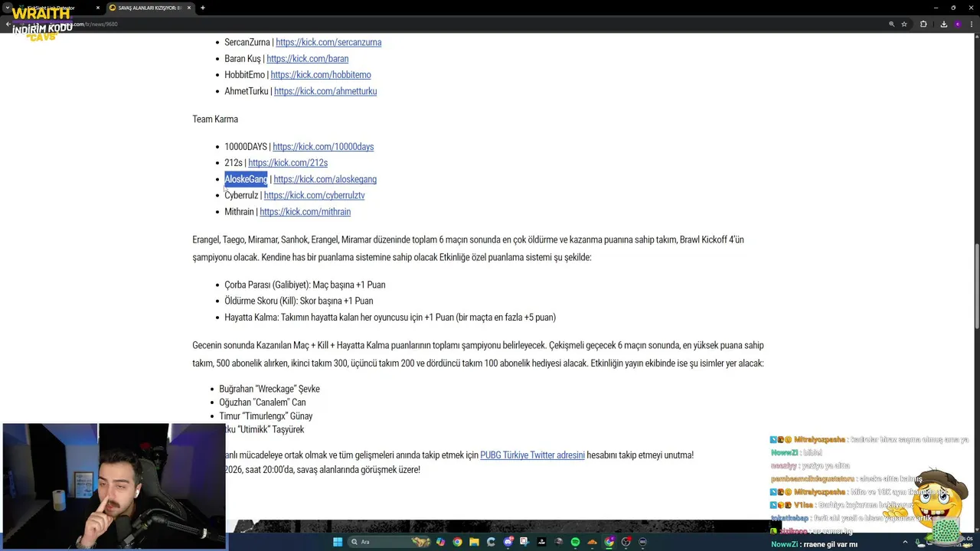Click Timur "Timurlengx" Günay caster name

pyautogui.click(x=266, y=416)
